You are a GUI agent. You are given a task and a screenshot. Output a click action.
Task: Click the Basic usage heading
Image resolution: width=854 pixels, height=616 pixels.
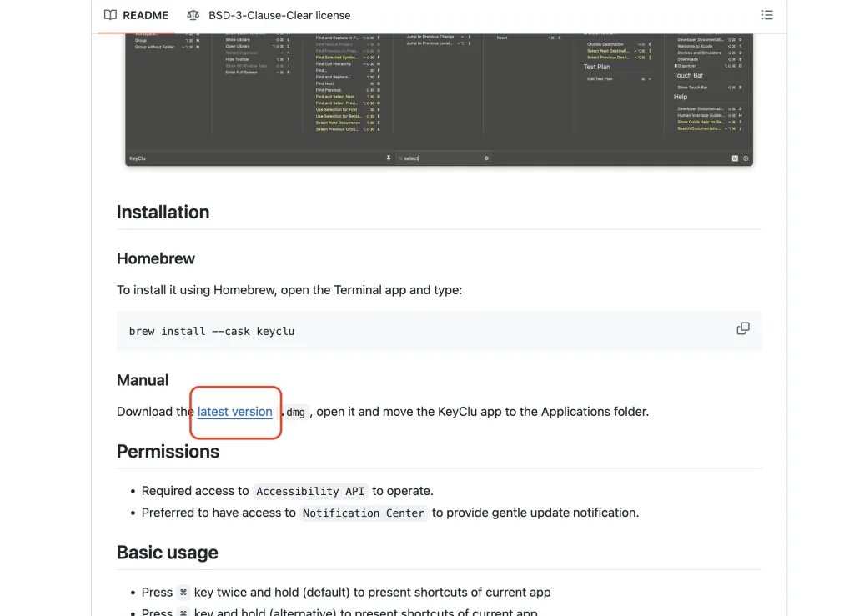(167, 553)
